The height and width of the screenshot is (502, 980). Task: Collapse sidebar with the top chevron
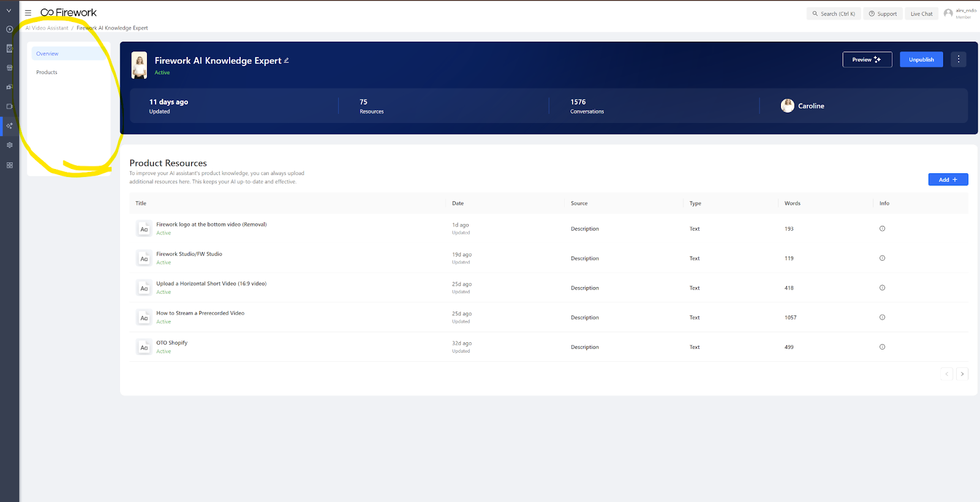[9, 10]
